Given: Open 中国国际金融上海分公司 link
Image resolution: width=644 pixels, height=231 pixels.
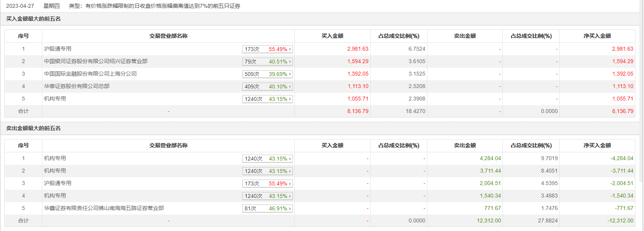Looking at the screenshot, I should [x=90, y=74].
